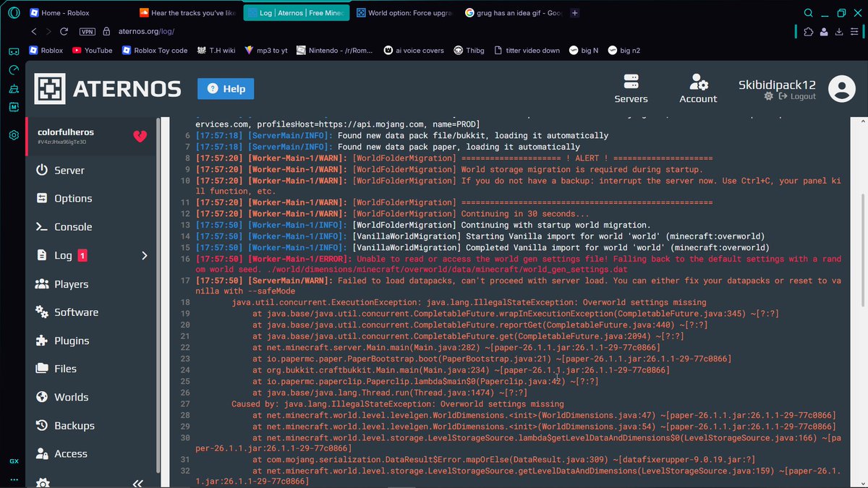This screenshot has width=868, height=488.
Task: Click the gear icon under Skibidipack12
Action: coord(769,96)
